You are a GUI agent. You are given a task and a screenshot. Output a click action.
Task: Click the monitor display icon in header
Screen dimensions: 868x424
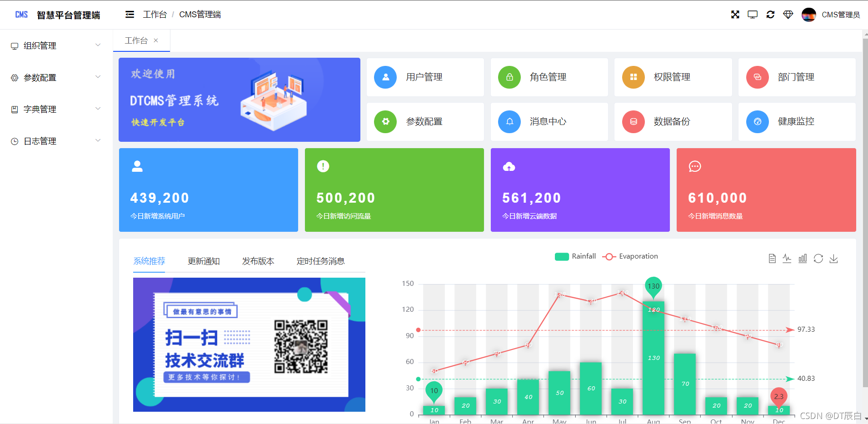tap(753, 15)
